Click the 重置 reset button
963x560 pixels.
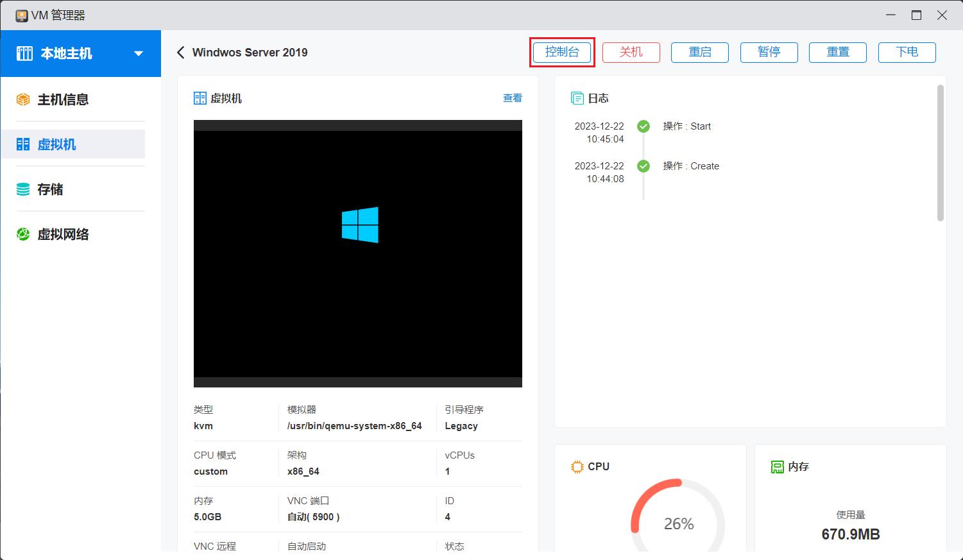coord(838,52)
